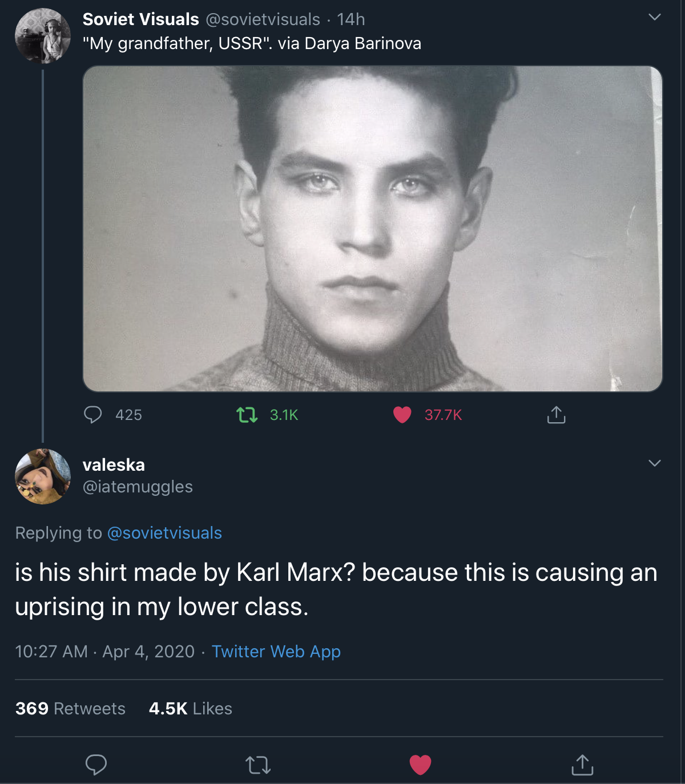Toggle like on valeska's reply
The image size is (685, 784).
(x=420, y=765)
